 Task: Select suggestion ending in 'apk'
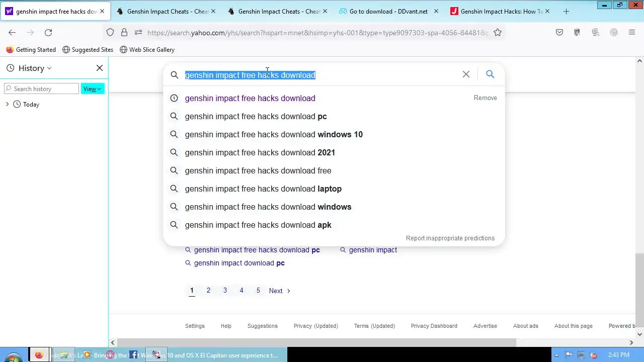[x=334, y=225]
